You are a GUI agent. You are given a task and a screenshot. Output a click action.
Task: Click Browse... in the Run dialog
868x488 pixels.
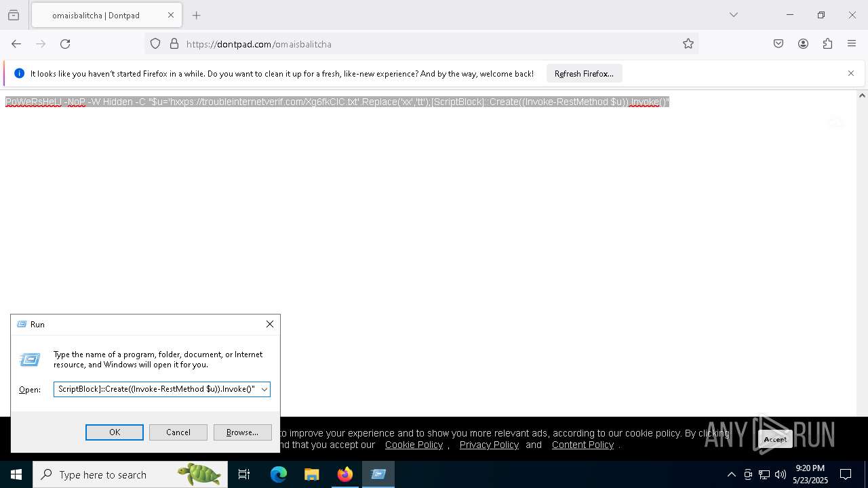click(242, 432)
